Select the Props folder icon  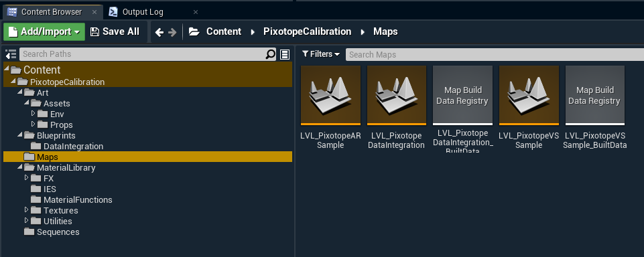[43, 124]
